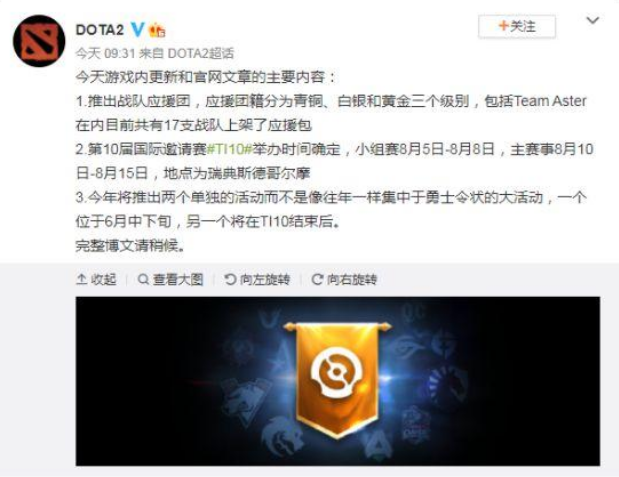Open the #TI10# hashtag topic
The height and width of the screenshot is (477, 619).
pyautogui.click(x=229, y=149)
